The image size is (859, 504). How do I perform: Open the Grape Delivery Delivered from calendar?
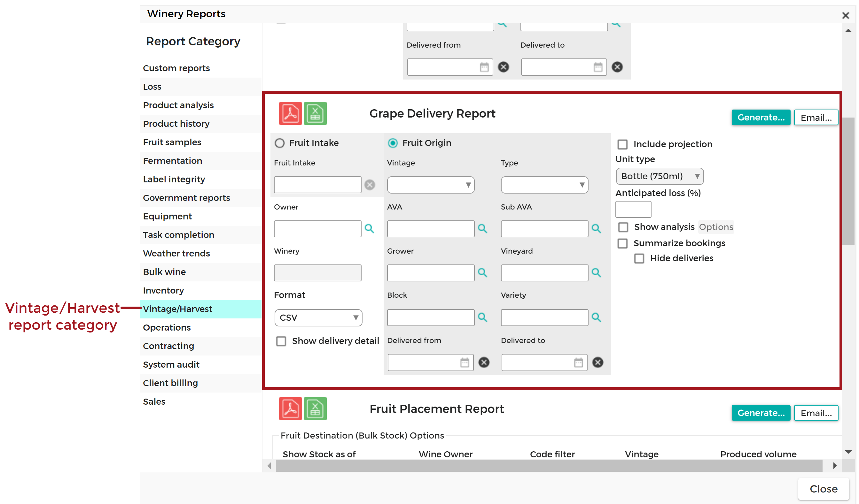tap(465, 363)
